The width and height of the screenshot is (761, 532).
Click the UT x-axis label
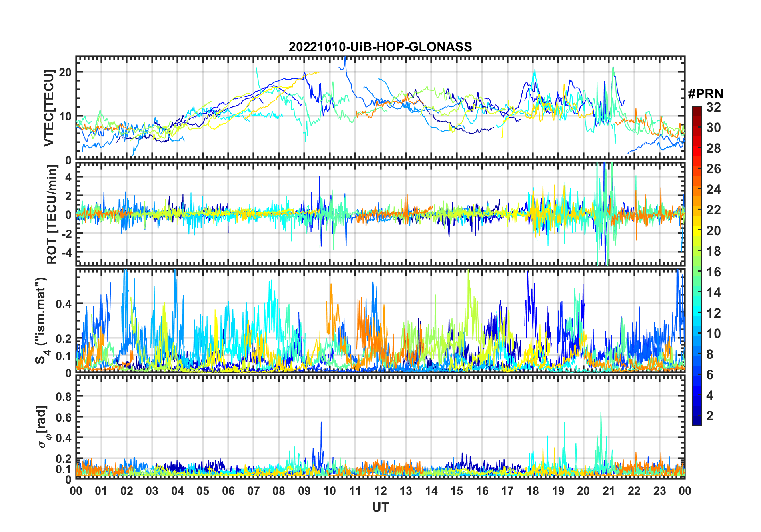(380, 508)
